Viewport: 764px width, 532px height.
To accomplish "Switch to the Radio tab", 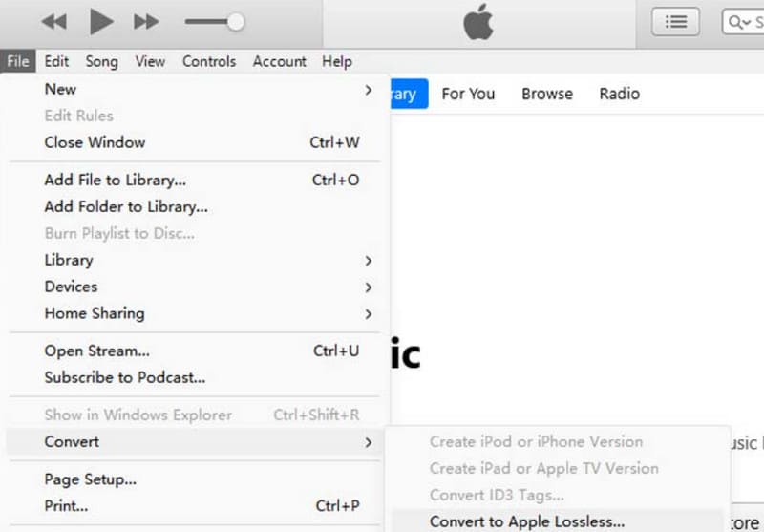I will click(619, 94).
